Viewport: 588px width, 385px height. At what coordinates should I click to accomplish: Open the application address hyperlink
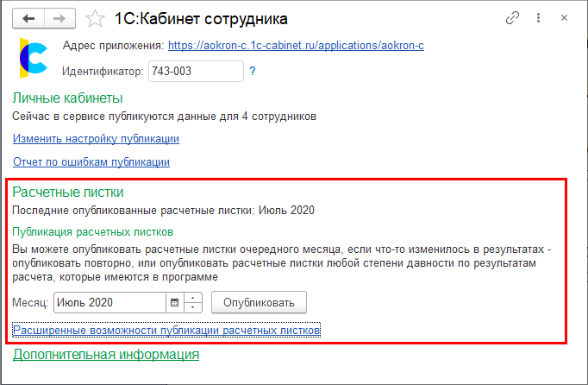pyautogui.click(x=296, y=46)
